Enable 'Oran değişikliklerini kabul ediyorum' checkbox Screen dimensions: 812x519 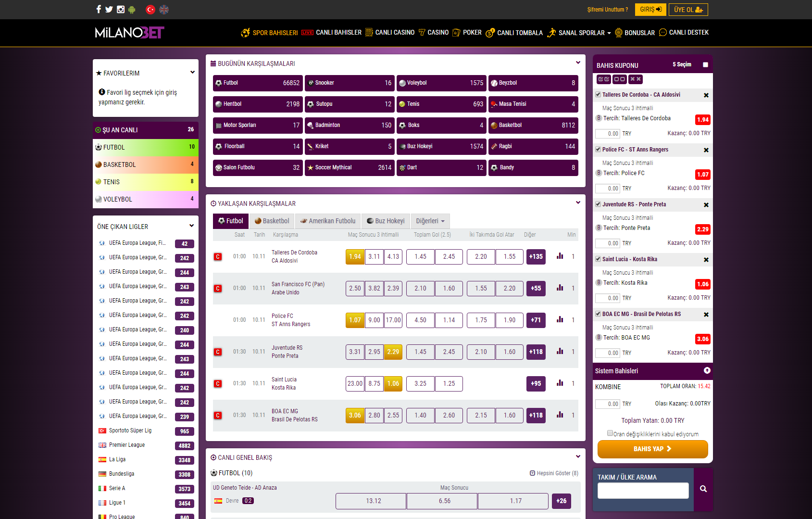point(610,433)
